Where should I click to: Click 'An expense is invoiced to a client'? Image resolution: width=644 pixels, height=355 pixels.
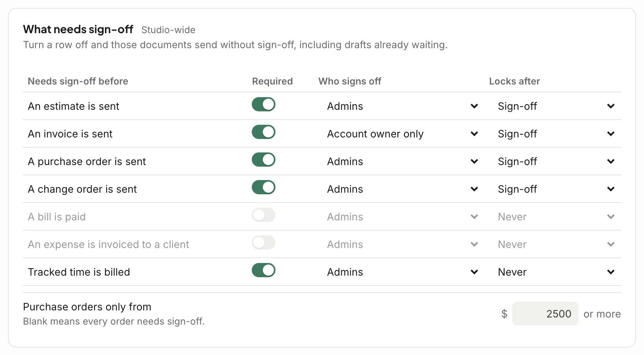[109, 244]
